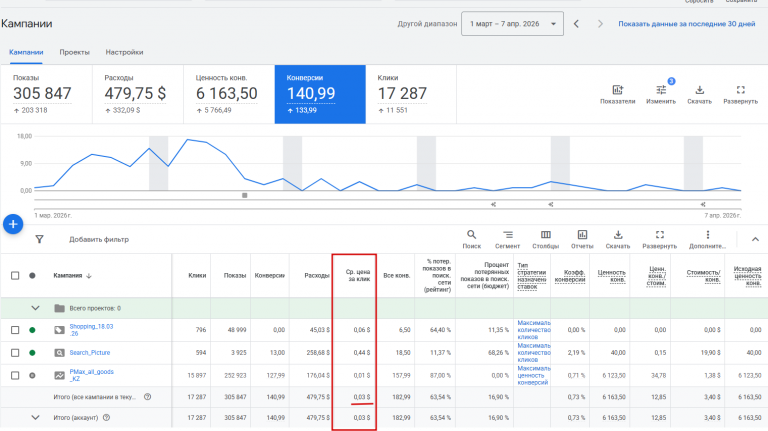Select the Клики scorecard
This screenshot has height=431, width=768.
[411, 94]
